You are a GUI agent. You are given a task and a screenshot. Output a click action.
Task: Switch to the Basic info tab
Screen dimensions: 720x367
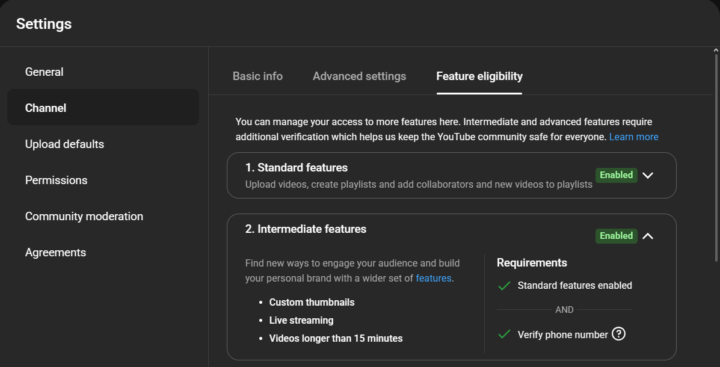coord(258,76)
